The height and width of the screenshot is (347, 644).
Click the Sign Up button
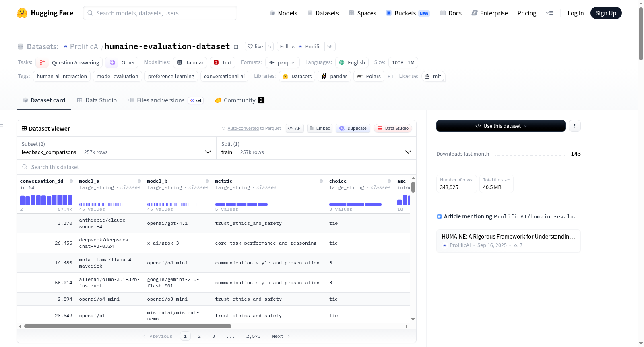tap(606, 13)
